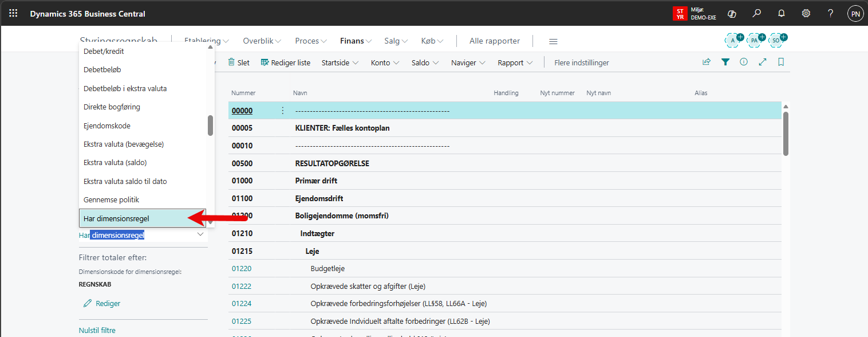Show the row options for account 00000
This screenshot has width=868, height=337.
(282, 111)
